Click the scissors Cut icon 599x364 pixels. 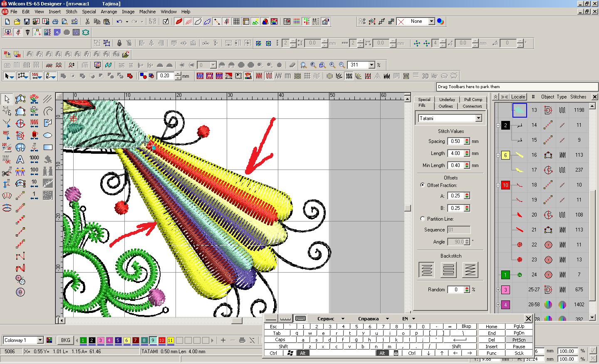pos(87,22)
